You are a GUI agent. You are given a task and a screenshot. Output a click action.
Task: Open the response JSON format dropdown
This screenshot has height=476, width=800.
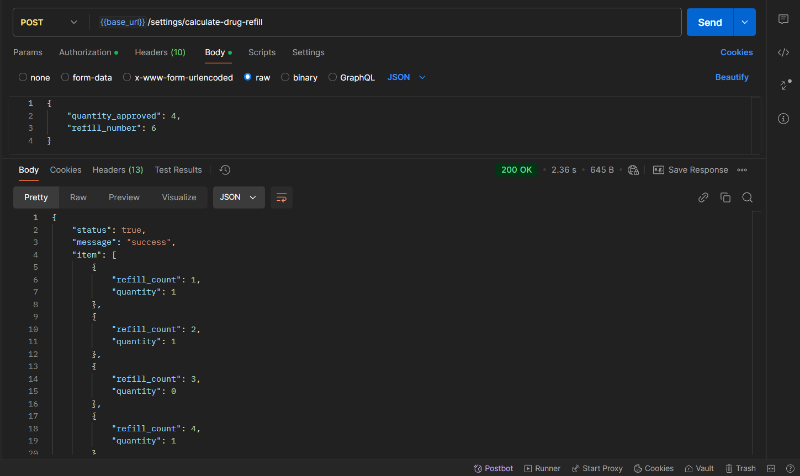tap(238, 197)
